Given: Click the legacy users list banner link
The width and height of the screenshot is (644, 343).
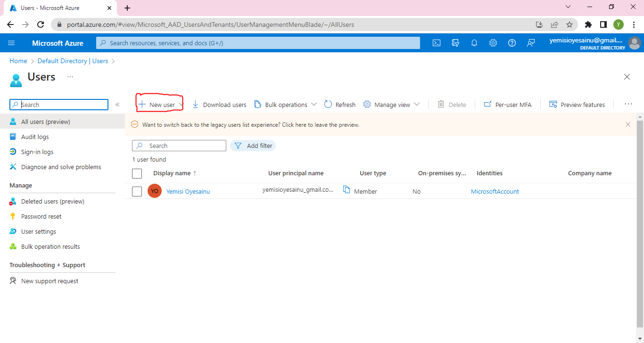Looking at the screenshot, I should pos(251,125).
